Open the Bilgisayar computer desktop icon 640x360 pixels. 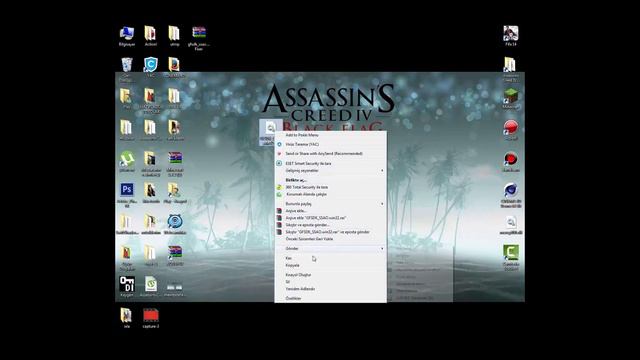(x=127, y=35)
